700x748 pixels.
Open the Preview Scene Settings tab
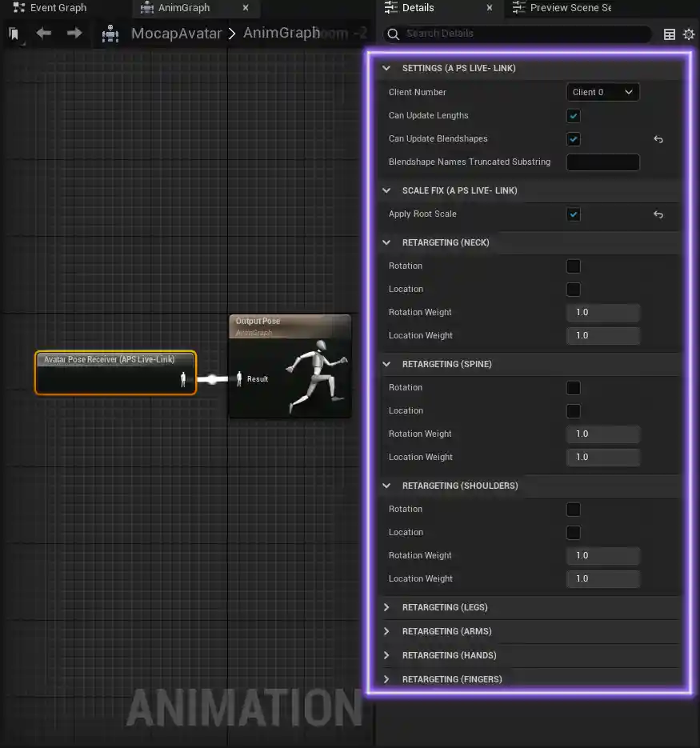pos(562,8)
